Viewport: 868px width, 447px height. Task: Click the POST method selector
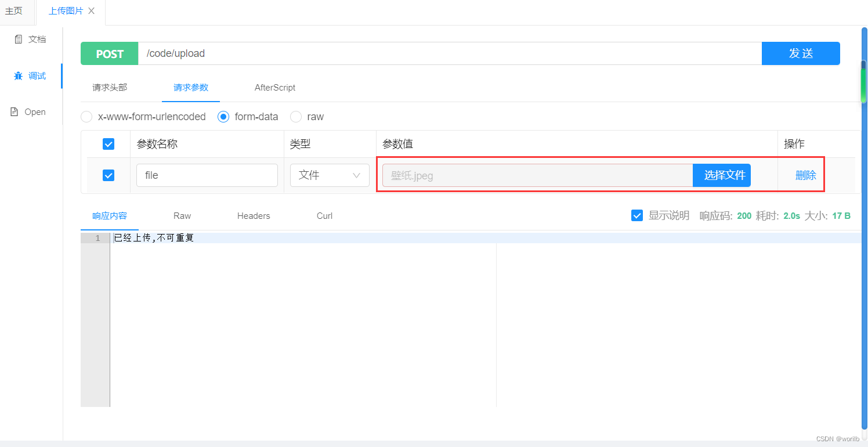click(110, 53)
